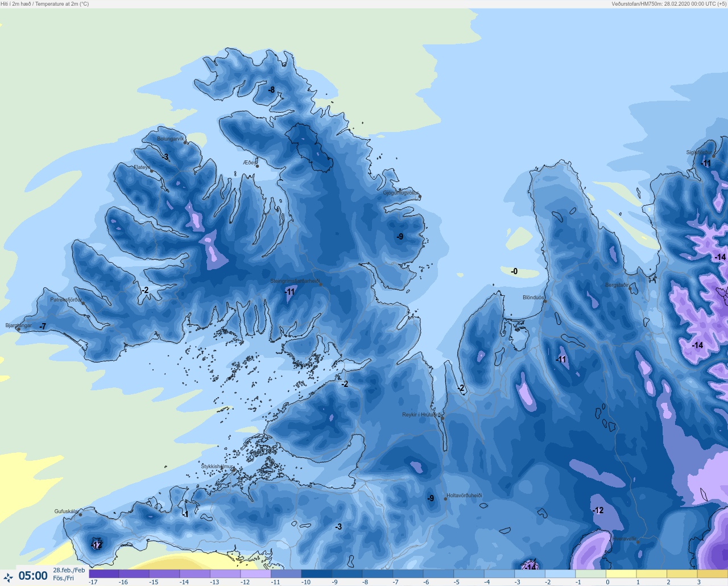The image size is (728, 586).
Task: Select the -10 color swatch in legend
Action: pyautogui.click(x=316, y=574)
